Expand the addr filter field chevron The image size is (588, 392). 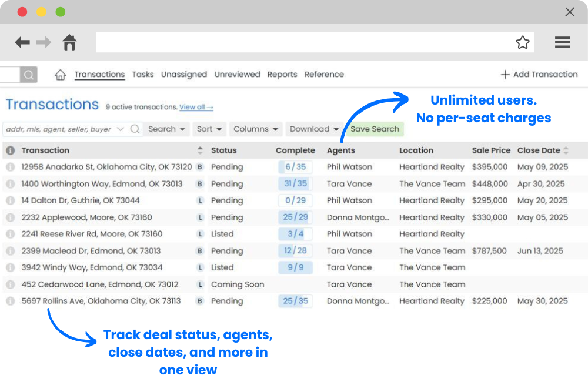121,129
